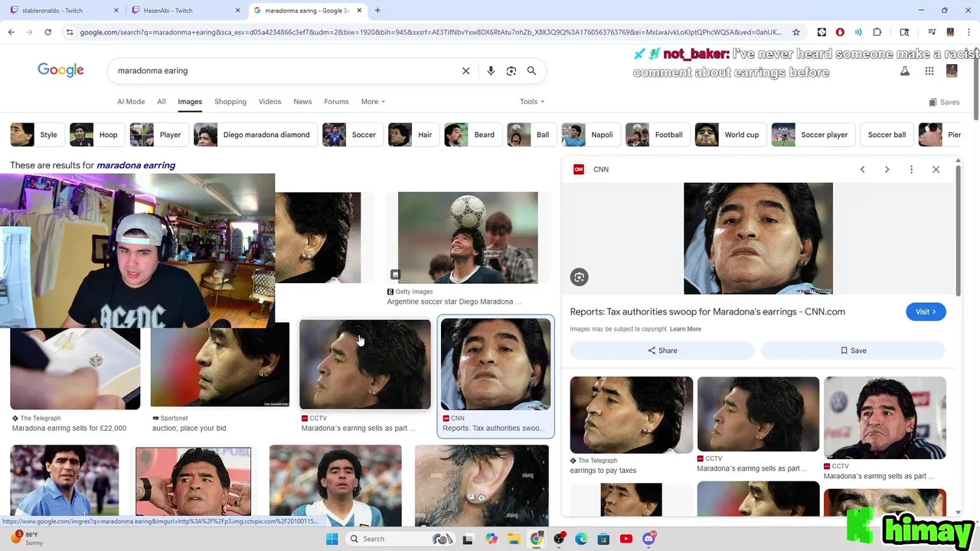Save the image with the Save button
Viewport: 980px width, 551px height.
853,350
